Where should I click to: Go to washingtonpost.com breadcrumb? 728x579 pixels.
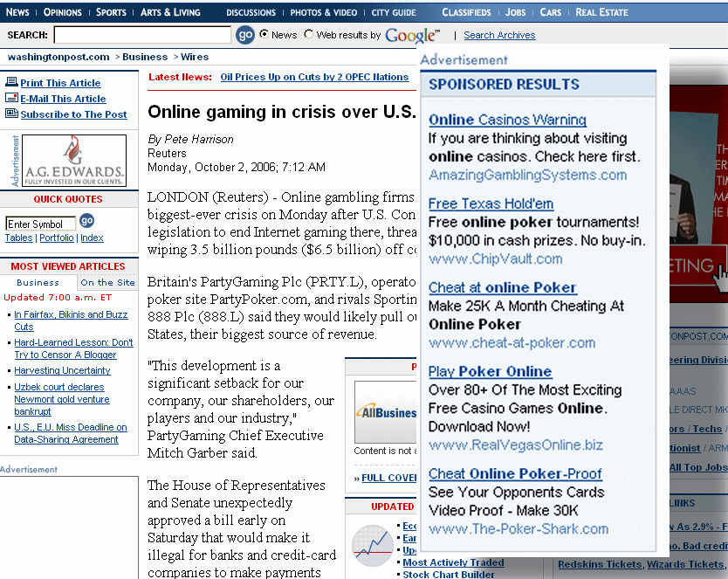[58, 57]
